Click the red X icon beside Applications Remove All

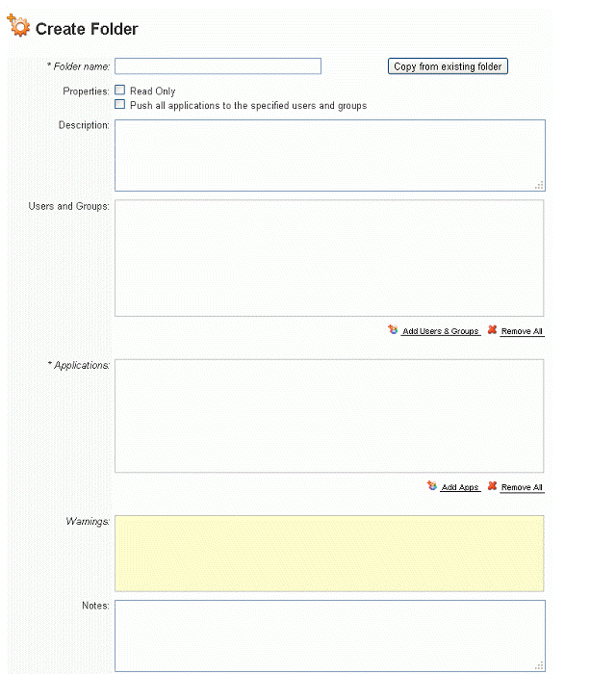coord(492,485)
